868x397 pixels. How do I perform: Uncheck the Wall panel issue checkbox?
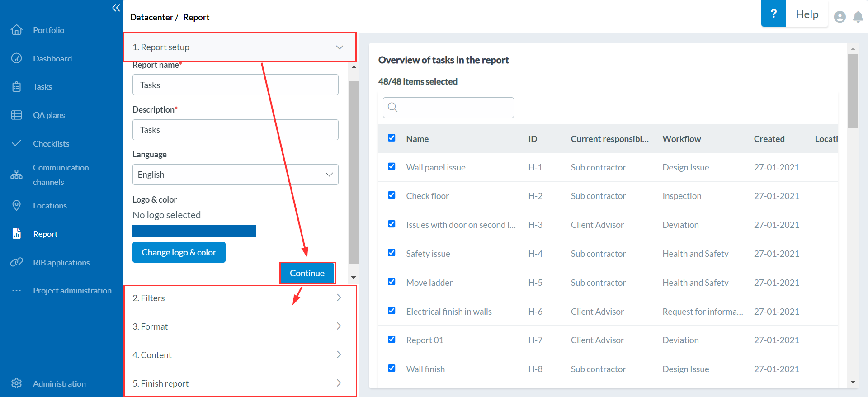tap(392, 167)
